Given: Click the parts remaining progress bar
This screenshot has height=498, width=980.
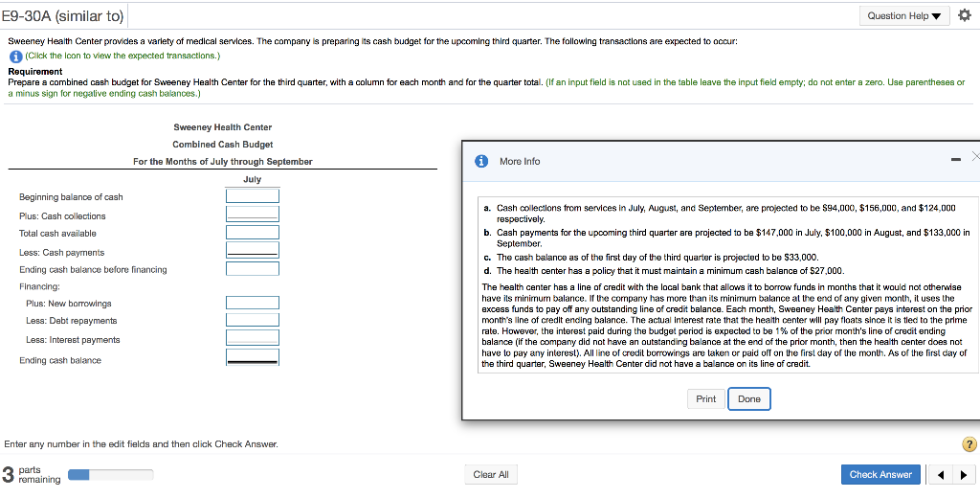Looking at the screenshot, I should click(110, 475).
